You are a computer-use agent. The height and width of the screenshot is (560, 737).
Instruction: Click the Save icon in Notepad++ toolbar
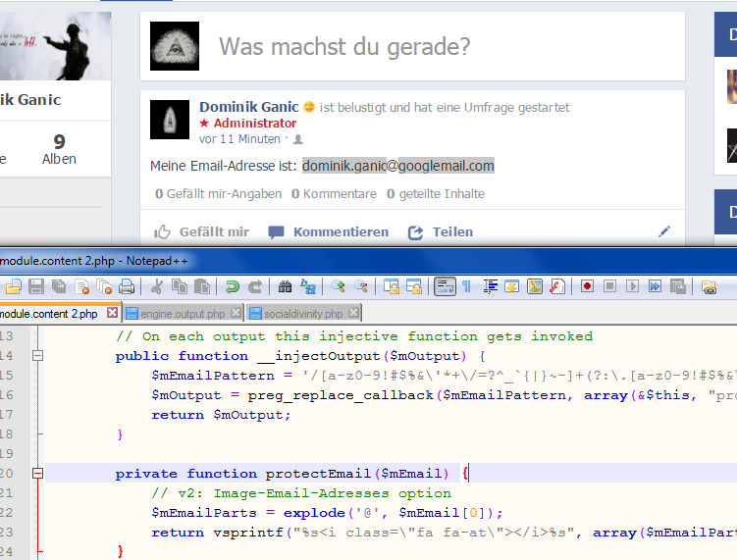(x=36, y=286)
